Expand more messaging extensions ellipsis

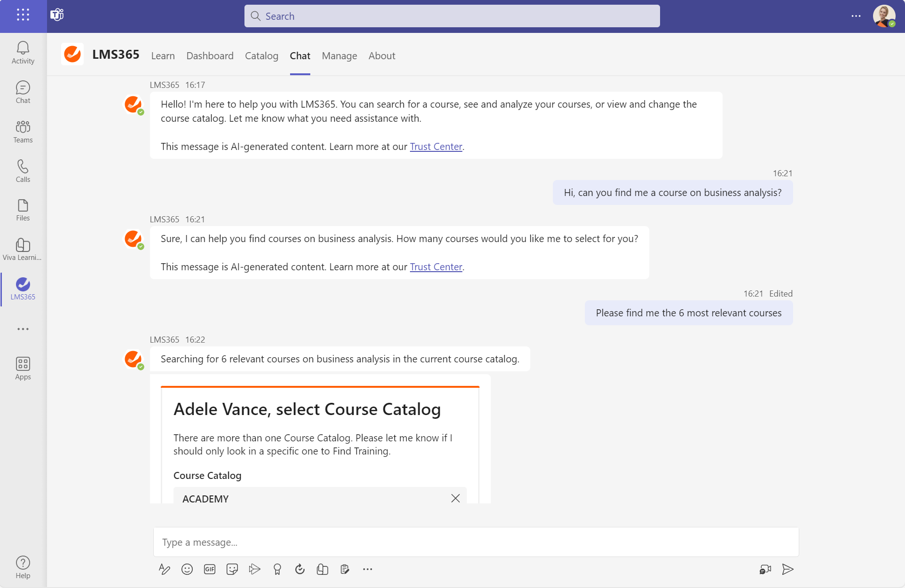point(368,570)
